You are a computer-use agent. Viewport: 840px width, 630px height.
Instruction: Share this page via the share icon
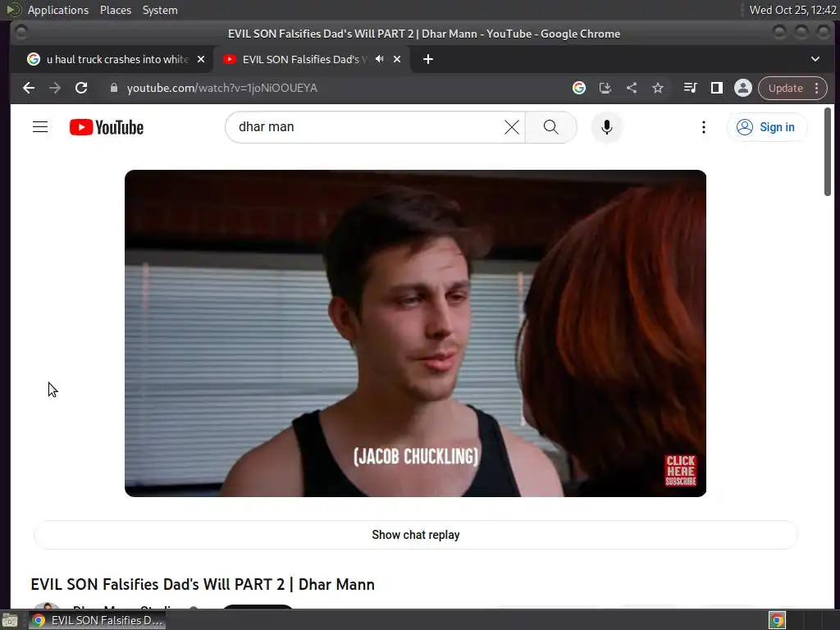pos(632,88)
